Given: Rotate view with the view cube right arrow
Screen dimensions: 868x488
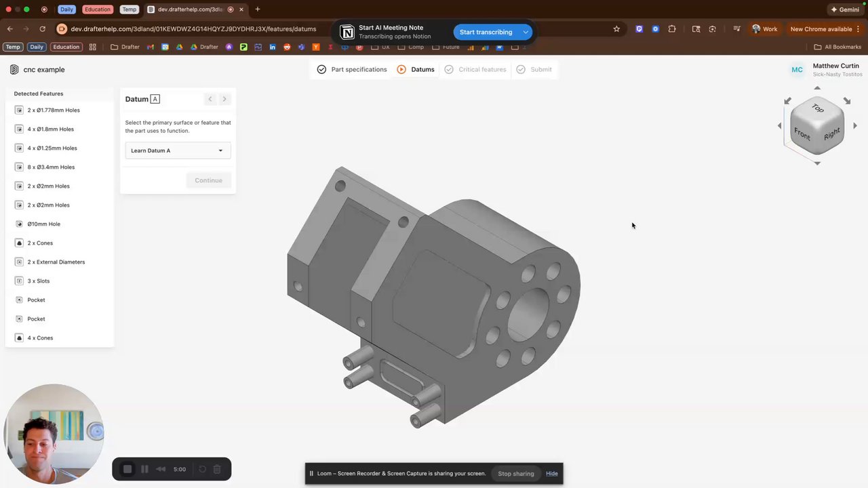Looking at the screenshot, I should [855, 125].
